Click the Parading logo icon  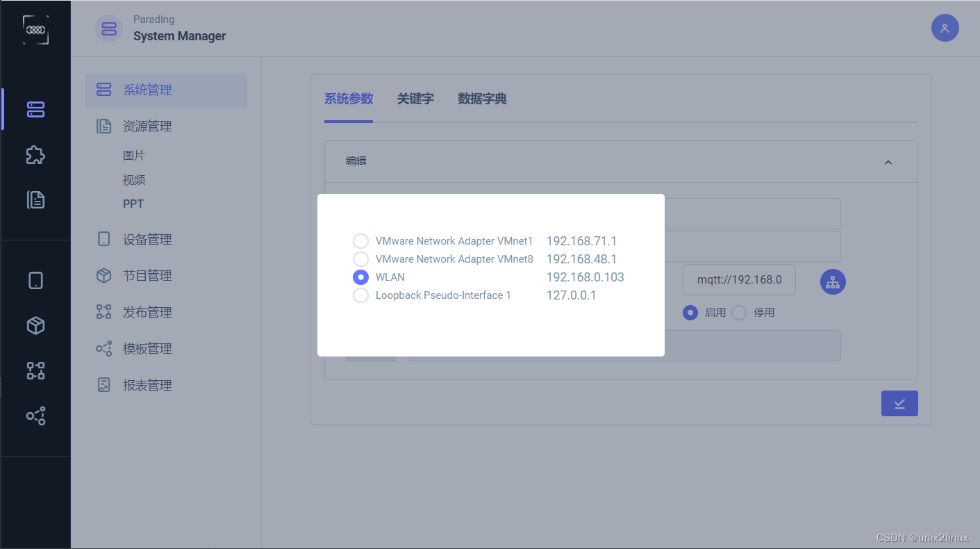tap(35, 30)
